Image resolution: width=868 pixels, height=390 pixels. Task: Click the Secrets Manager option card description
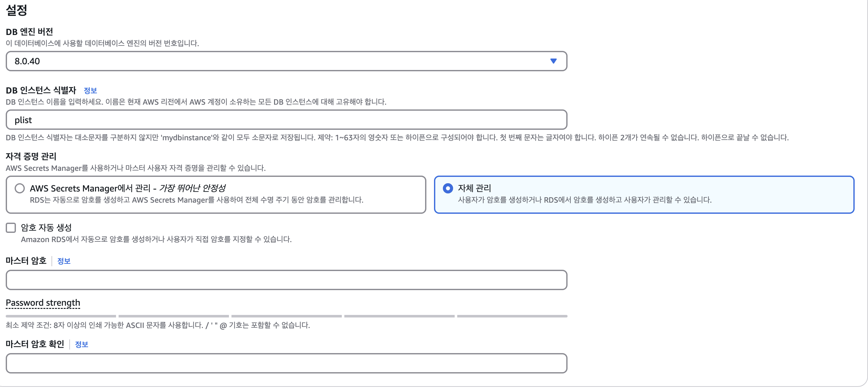click(x=196, y=200)
